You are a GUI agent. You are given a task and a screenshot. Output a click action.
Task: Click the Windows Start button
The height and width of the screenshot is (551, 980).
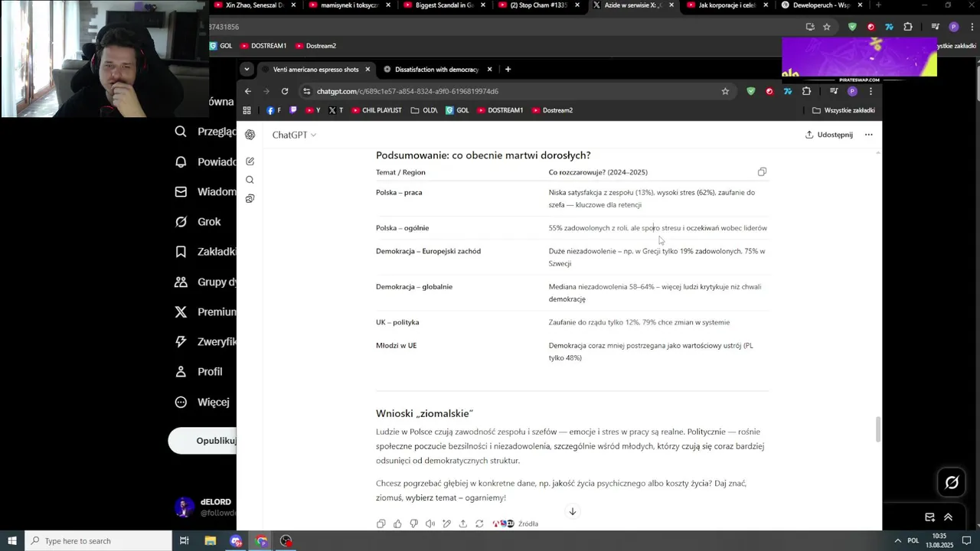coord(11,541)
